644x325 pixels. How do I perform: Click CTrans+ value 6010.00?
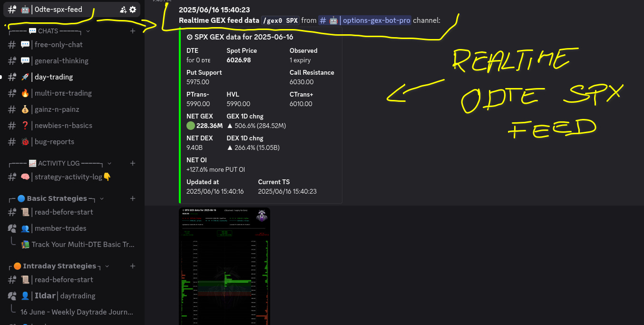(301, 104)
